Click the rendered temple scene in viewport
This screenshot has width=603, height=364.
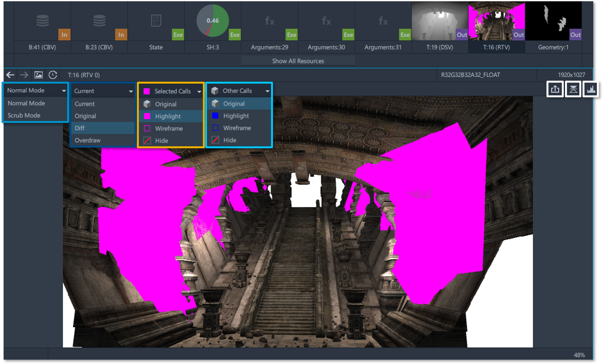(298, 222)
